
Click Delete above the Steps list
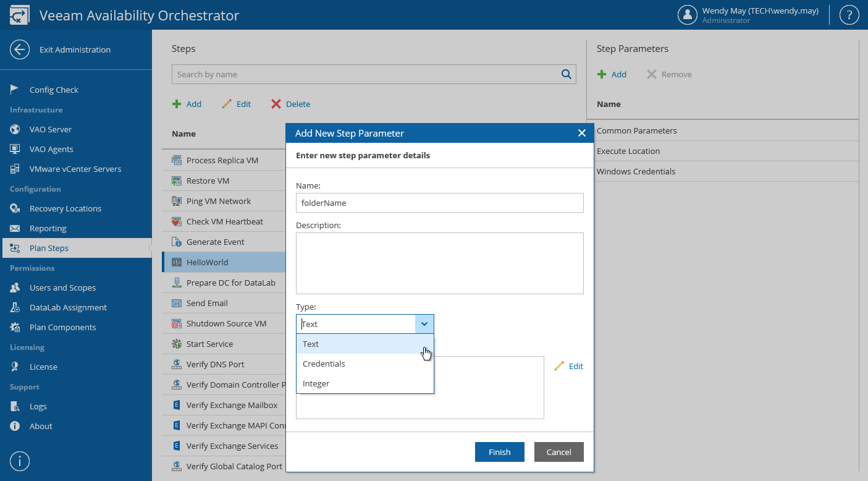[x=298, y=104]
